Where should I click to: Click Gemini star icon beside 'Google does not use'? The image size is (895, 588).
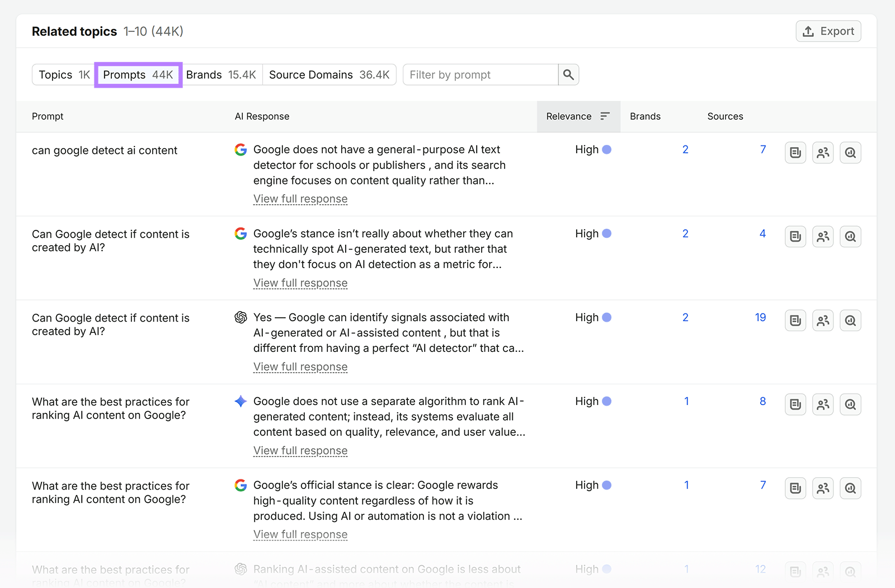(241, 401)
